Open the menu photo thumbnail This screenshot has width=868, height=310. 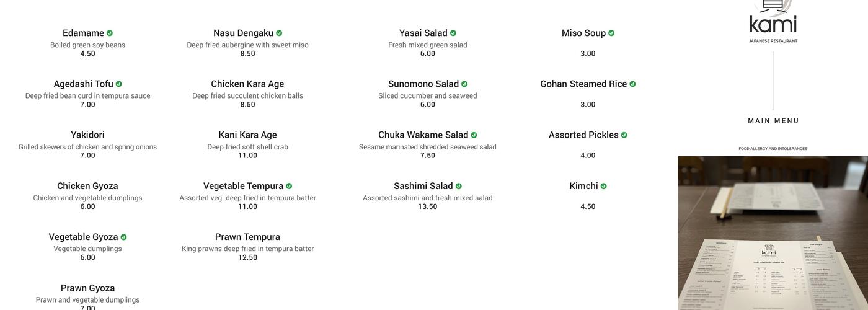pos(773,233)
